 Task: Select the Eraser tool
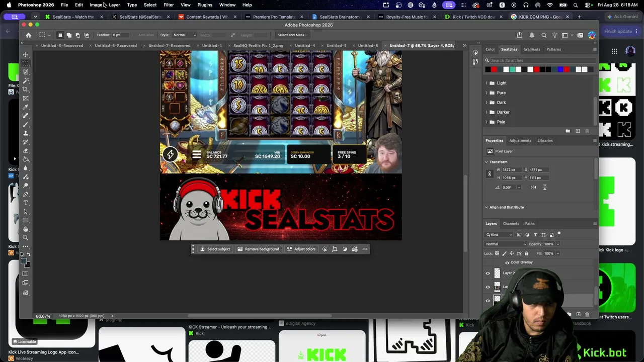point(26,151)
